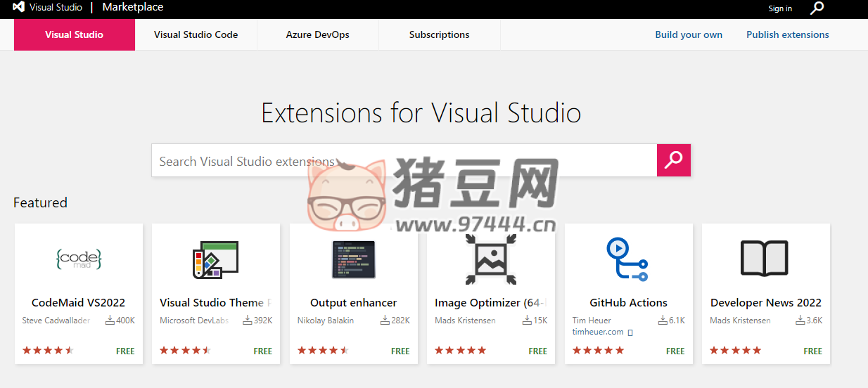Click the Featured section heading
This screenshot has width=868, height=388.
[x=40, y=202]
